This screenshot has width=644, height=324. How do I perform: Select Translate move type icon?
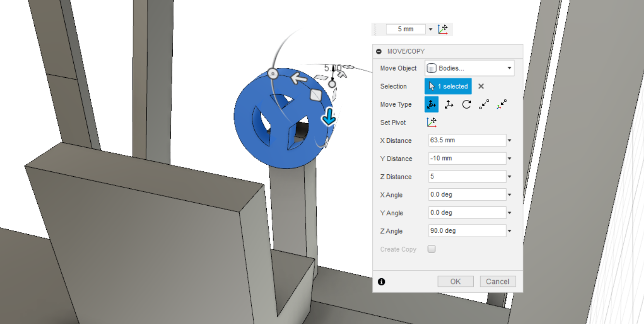pos(449,104)
